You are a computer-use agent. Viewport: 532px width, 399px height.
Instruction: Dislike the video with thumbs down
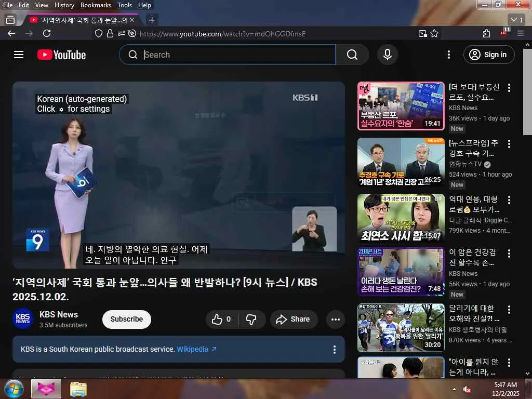pos(251,320)
